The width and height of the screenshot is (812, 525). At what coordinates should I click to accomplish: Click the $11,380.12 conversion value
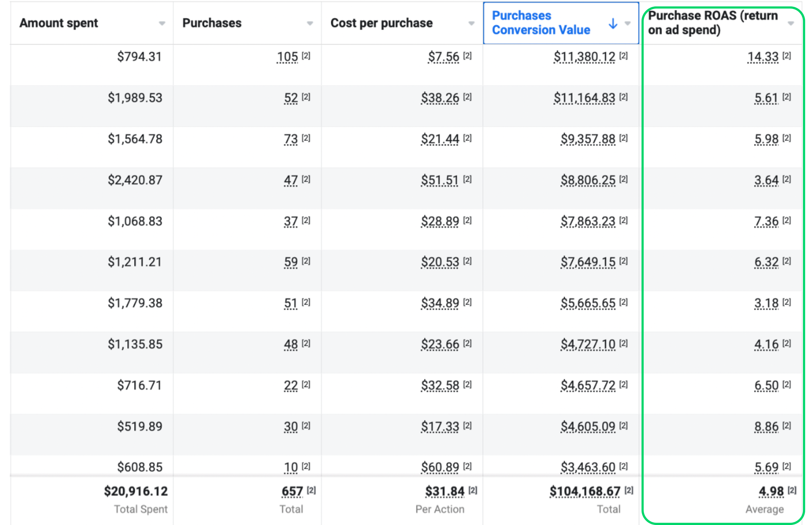pyautogui.click(x=584, y=57)
